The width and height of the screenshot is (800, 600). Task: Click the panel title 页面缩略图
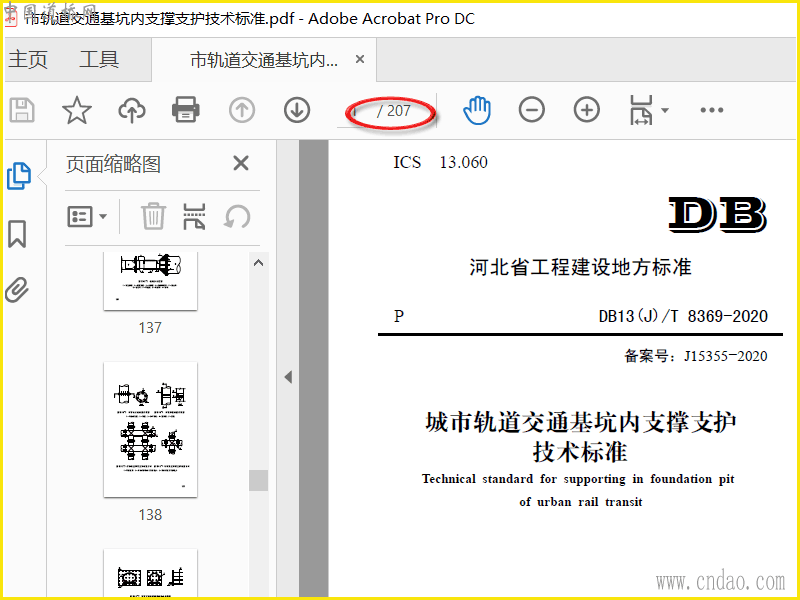(113, 164)
